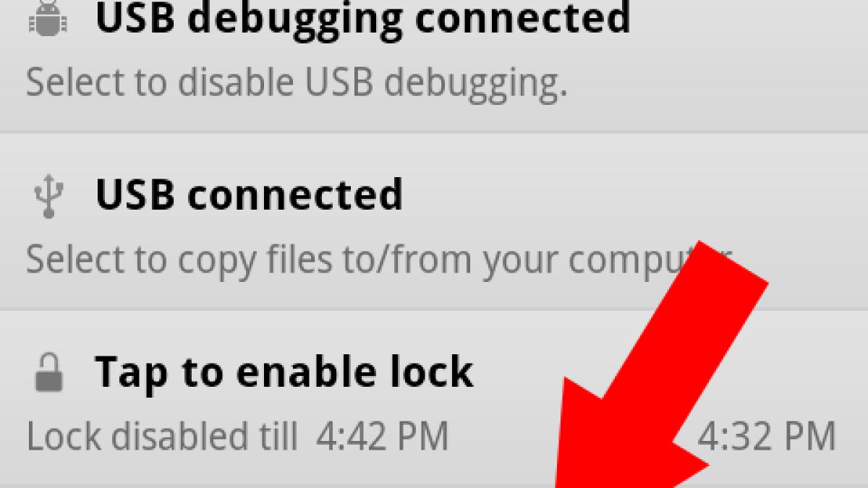Select 'Select to disable USB debugging.' text
Screen dimensions: 868x488
(297, 84)
